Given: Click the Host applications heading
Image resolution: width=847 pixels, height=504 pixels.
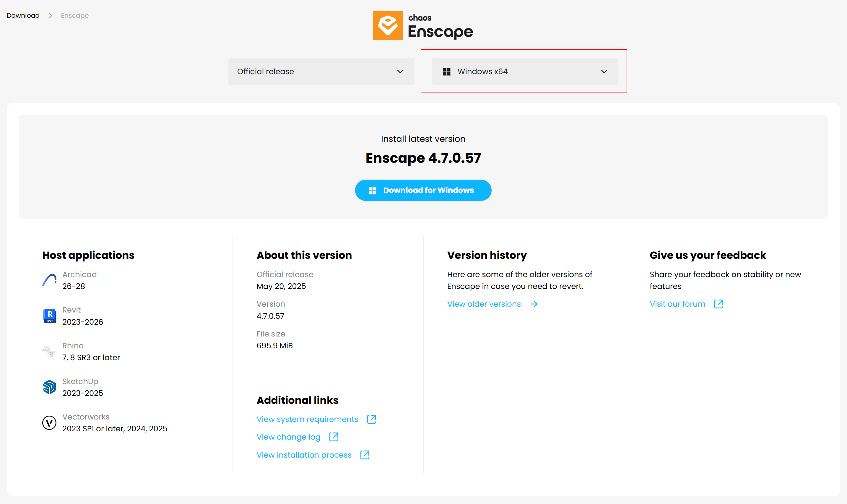Looking at the screenshot, I should pos(88,255).
